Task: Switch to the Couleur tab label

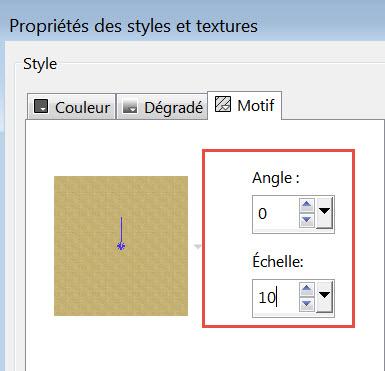Action: tap(82, 108)
